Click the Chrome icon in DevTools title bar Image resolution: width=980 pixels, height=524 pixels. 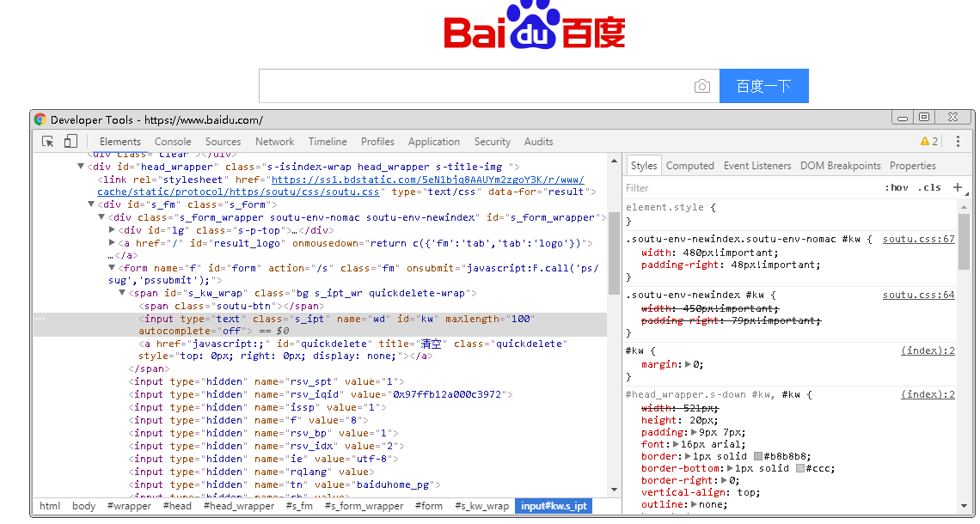(40, 119)
